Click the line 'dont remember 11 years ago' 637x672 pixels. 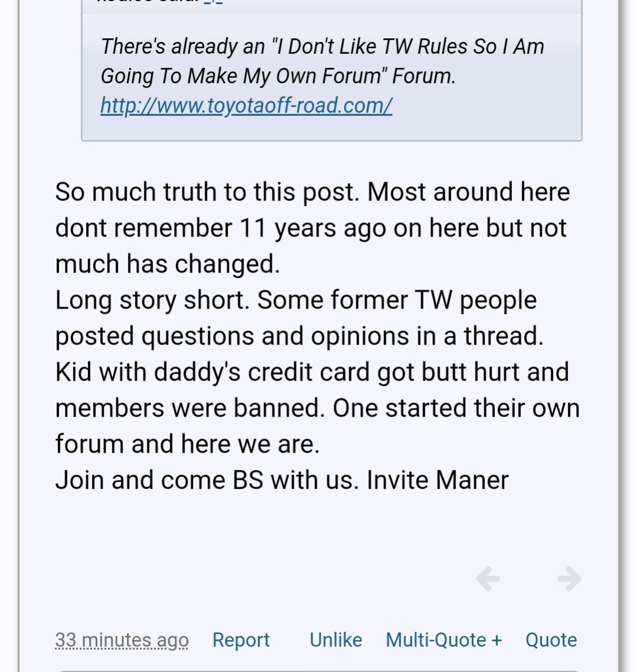[311, 228]
